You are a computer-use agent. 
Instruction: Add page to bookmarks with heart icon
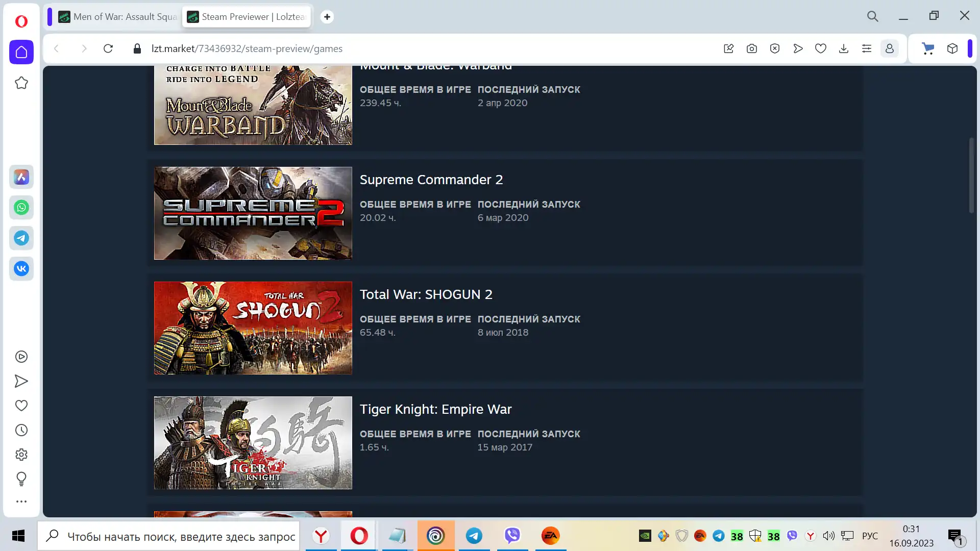pos(821,48)
